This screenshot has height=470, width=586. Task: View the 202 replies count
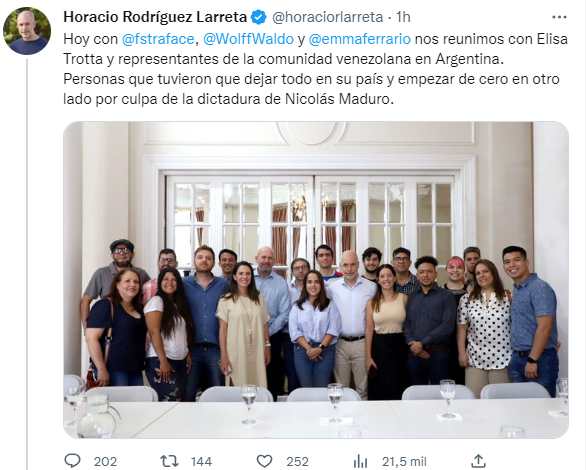click(105, 462)
